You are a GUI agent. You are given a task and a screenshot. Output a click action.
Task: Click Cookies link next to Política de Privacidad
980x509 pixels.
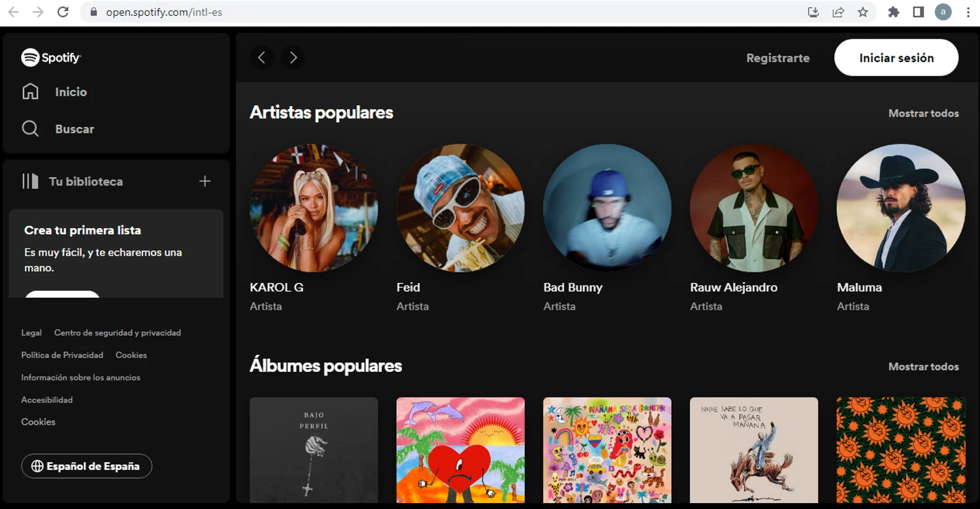pyautogui.click(x=131, y=355)
